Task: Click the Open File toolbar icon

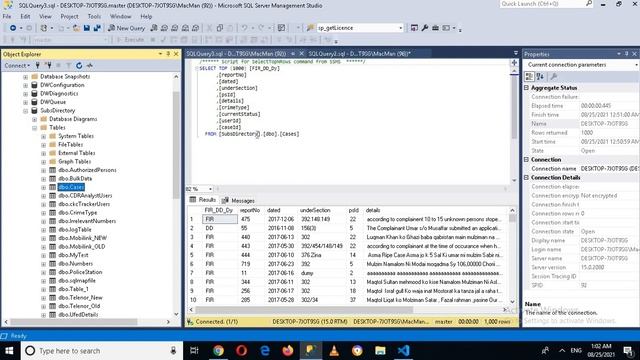Action: click(76, 28)
